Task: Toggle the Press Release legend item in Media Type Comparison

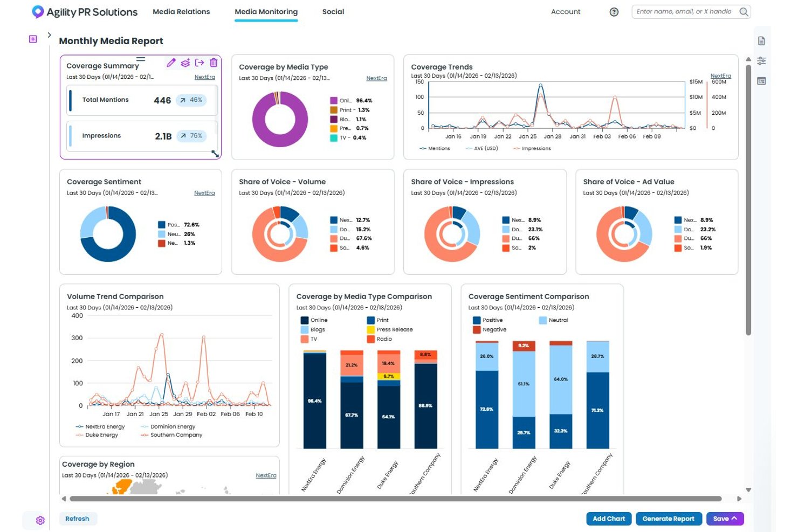Action: click(x=390, y=329)
